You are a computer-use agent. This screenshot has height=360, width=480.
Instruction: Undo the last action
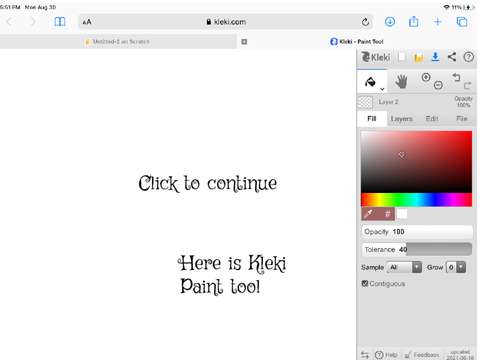tap(456, 78)
